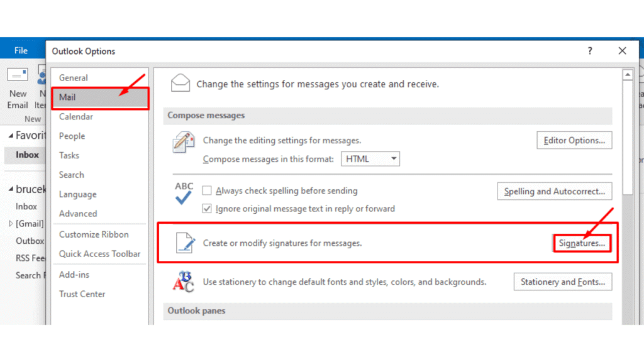Click the envelope icon beside mail settings heading

(180, 83)
